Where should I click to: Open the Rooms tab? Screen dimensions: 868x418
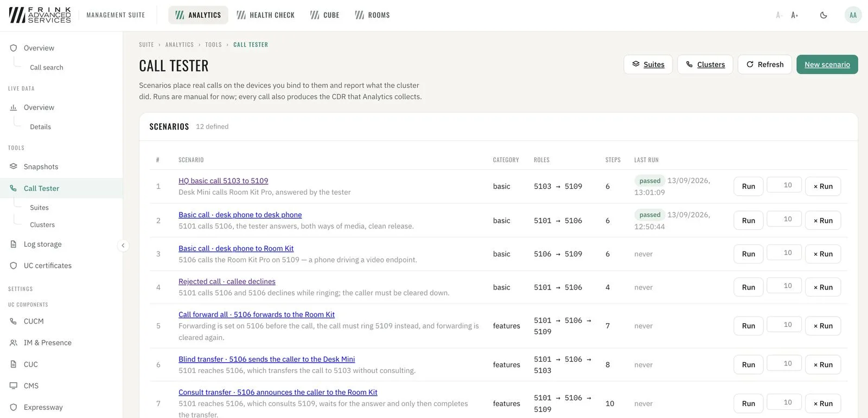373,15
